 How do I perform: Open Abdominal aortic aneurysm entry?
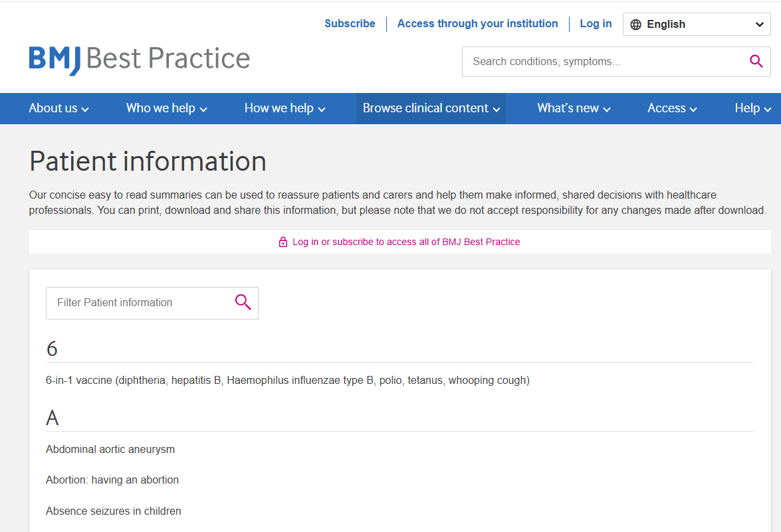(110, 450)
